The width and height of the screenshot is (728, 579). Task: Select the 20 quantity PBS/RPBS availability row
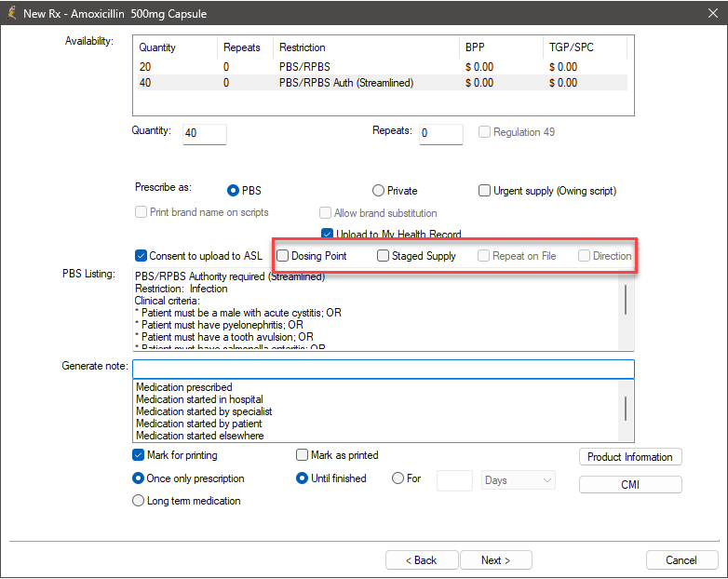[383, 67]
